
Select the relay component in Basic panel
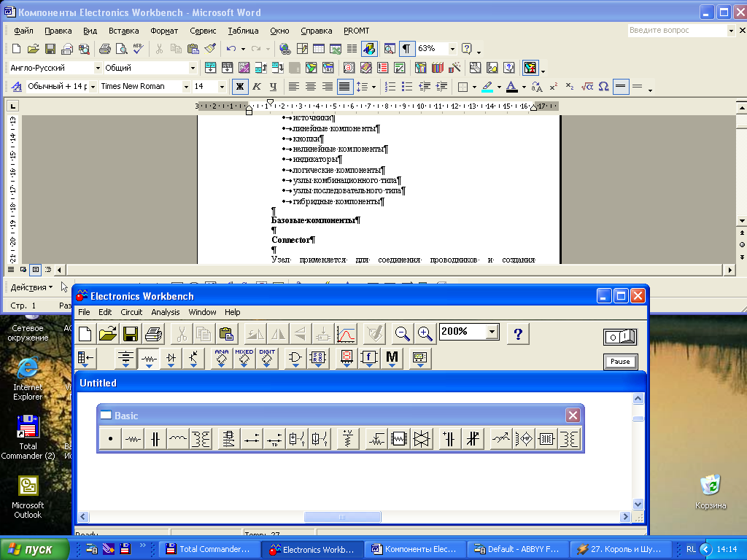click(x=229, y=439)
